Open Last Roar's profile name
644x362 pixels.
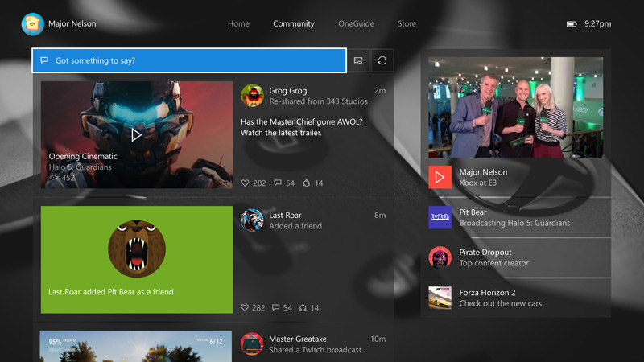(285, 215)
